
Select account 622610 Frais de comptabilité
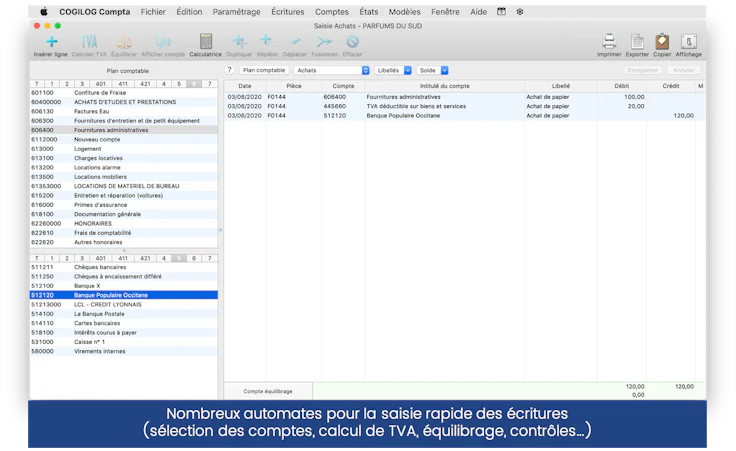(x=124, y=233)
